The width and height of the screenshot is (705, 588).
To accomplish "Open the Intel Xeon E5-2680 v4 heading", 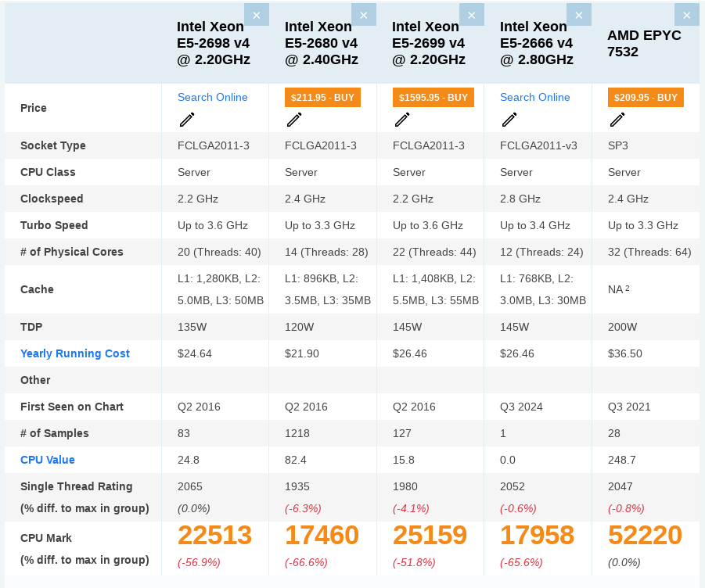I will tap(322, 43).
